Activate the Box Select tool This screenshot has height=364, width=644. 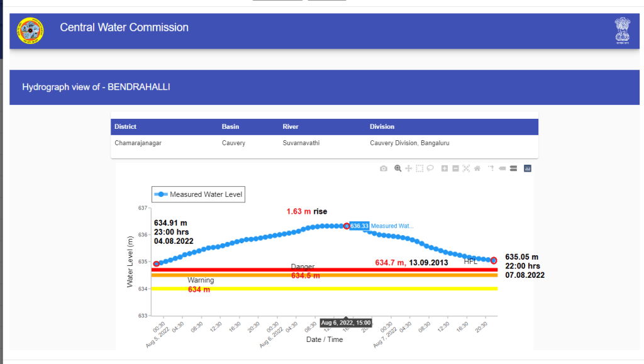[419, 168]
